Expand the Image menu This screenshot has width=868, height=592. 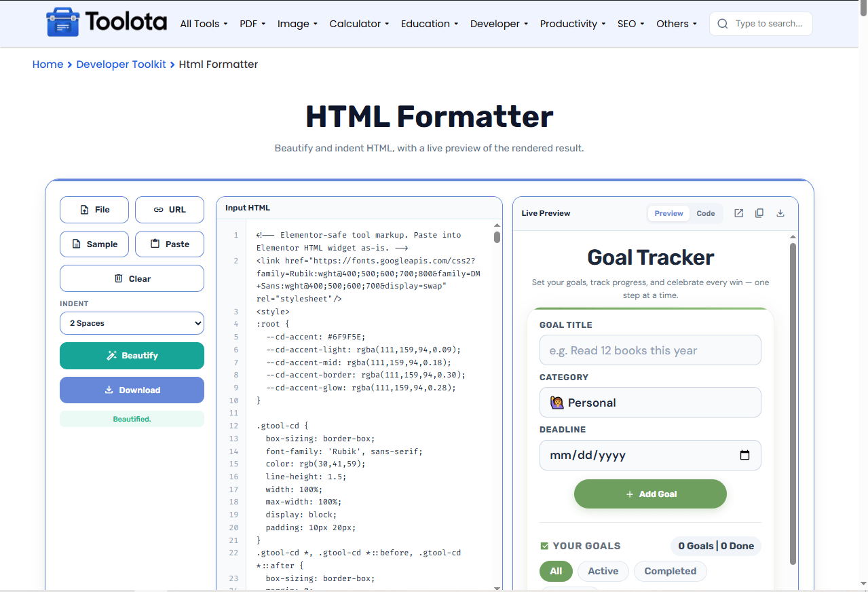click(x=297, y=24)
